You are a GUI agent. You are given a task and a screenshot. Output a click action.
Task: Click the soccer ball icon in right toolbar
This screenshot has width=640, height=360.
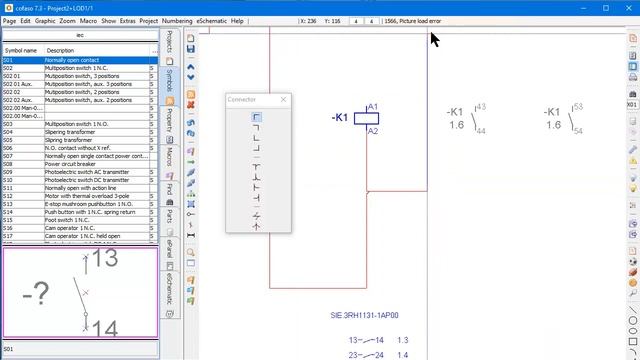[633, 262]
